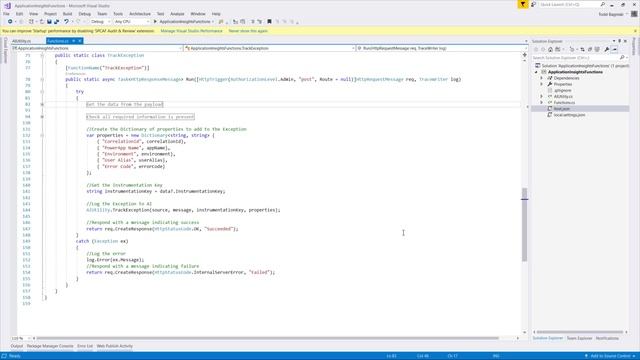
Task: Open the member dropdown showing Run method
Action: 442,48
